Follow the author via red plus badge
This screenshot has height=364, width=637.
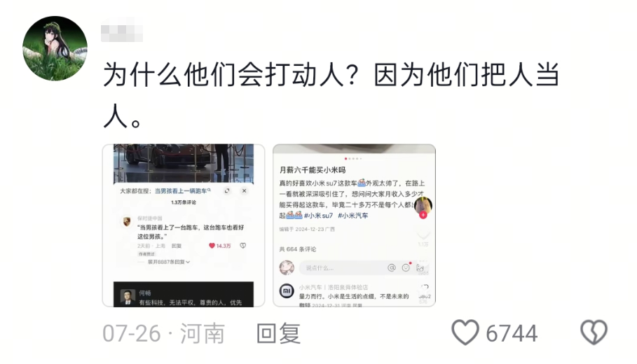point(423,215)
